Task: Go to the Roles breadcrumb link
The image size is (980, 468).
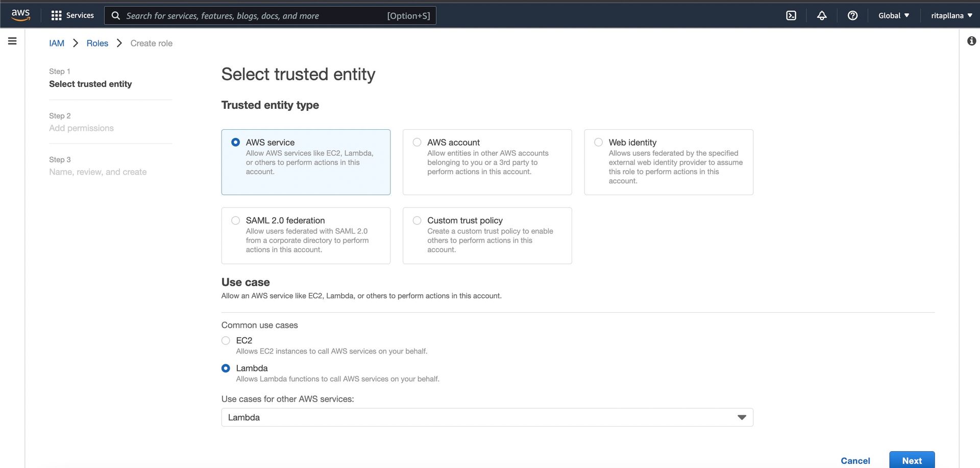Action: (97, 43)
